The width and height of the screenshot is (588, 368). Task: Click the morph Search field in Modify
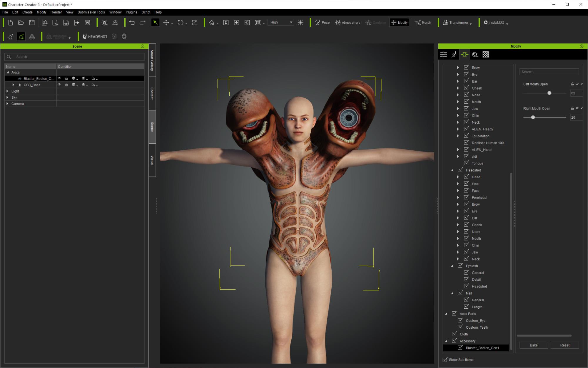pos(549,72)
